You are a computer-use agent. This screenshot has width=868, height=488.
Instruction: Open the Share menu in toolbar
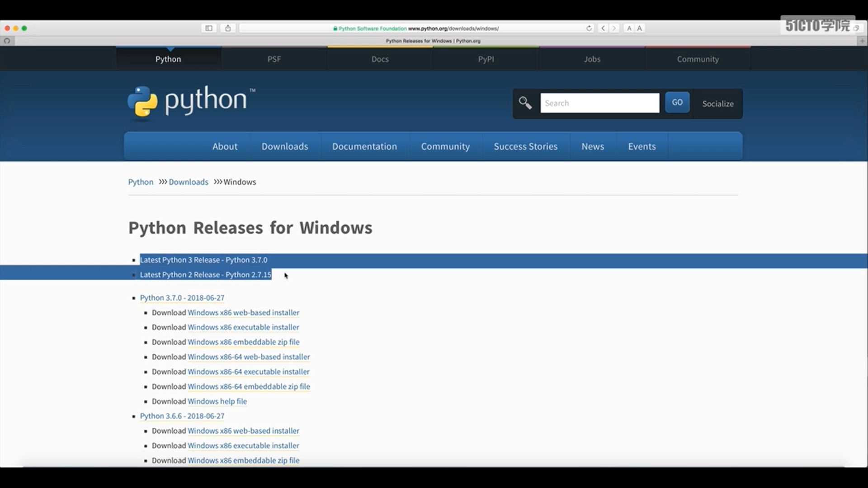(x=227, y=28)
